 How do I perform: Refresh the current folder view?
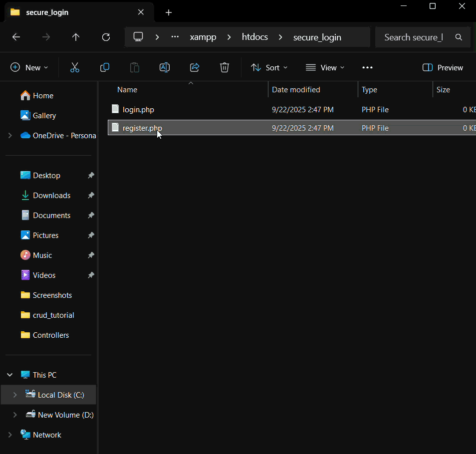pyautogui.click(x=106, y=37)
